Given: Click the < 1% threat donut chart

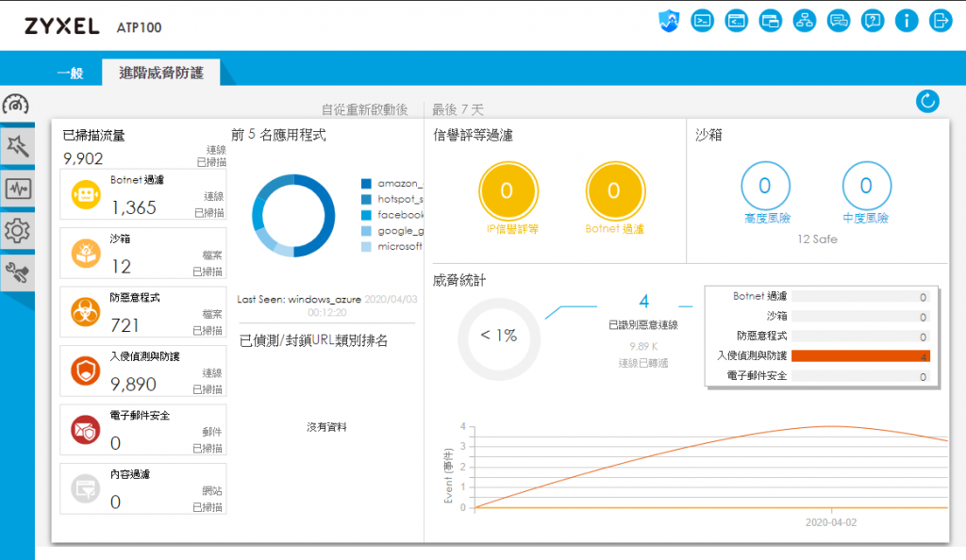Looking at the screenshot, I should click(x=499, y=339).
